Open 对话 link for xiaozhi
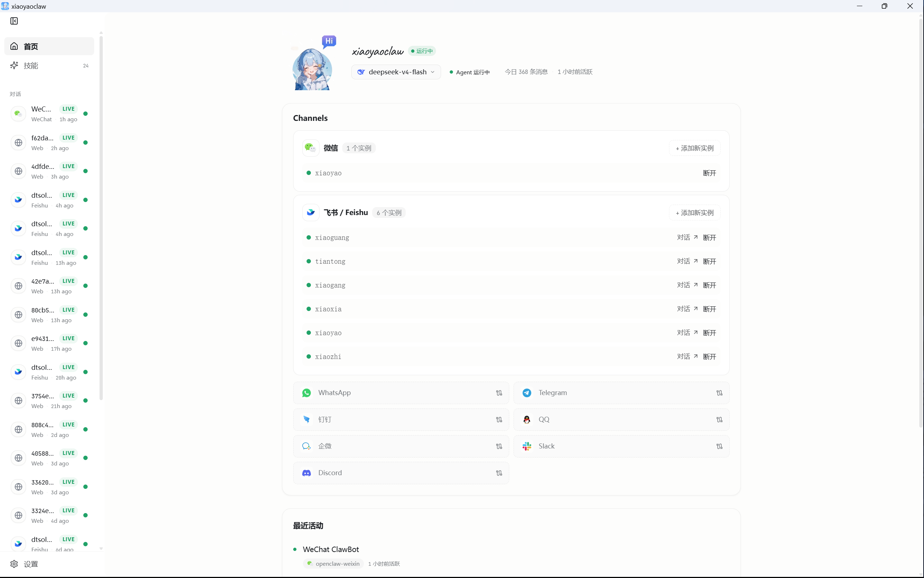This screenshot has height=578, width=924. [x=687, y=356]
